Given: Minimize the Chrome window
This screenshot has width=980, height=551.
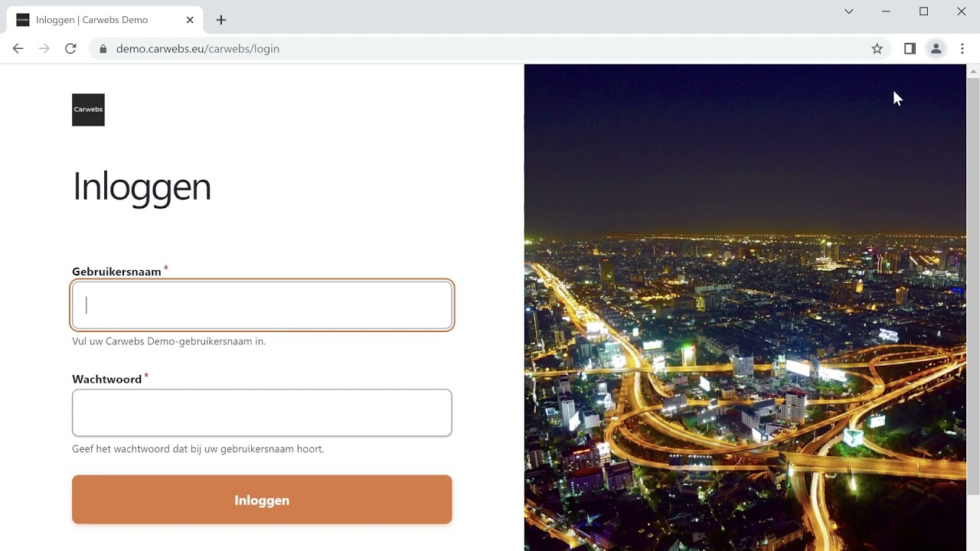Looking at the screenshot, I should tap(886, 11).
